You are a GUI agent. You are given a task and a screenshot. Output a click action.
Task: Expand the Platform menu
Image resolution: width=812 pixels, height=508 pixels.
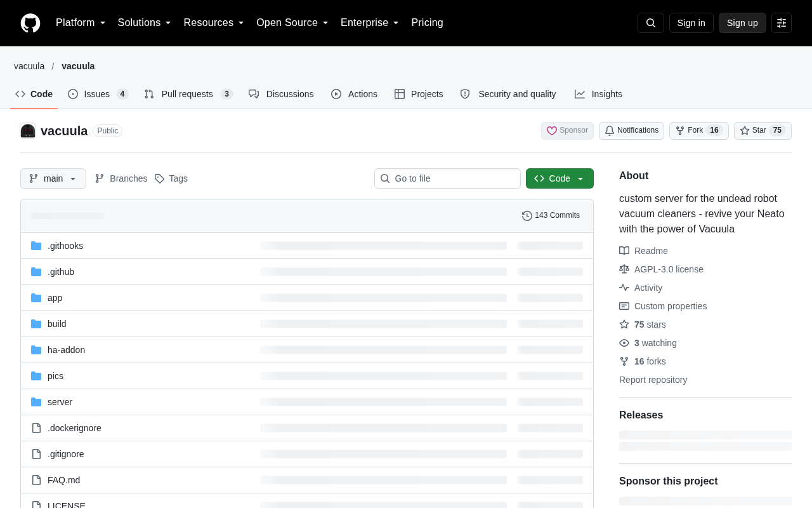point(81,23)
